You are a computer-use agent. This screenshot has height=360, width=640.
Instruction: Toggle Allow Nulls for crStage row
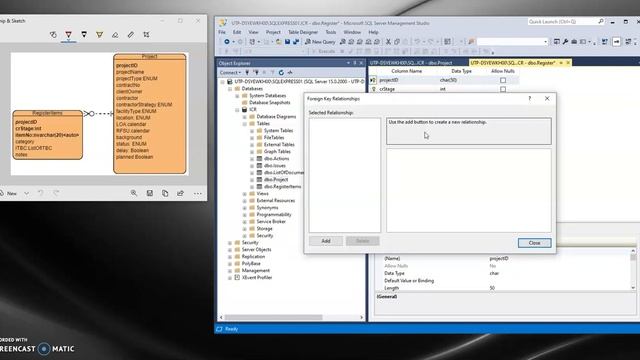pos(503,89)
